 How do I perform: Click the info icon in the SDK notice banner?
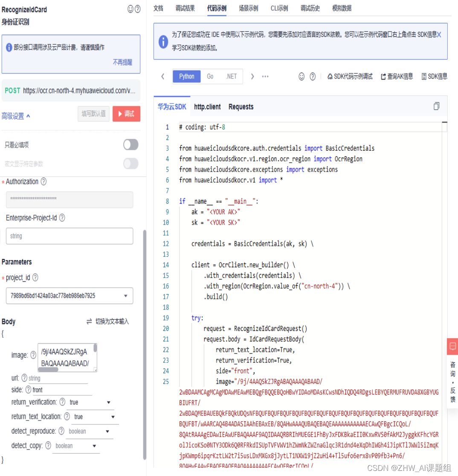pos(163,41)
